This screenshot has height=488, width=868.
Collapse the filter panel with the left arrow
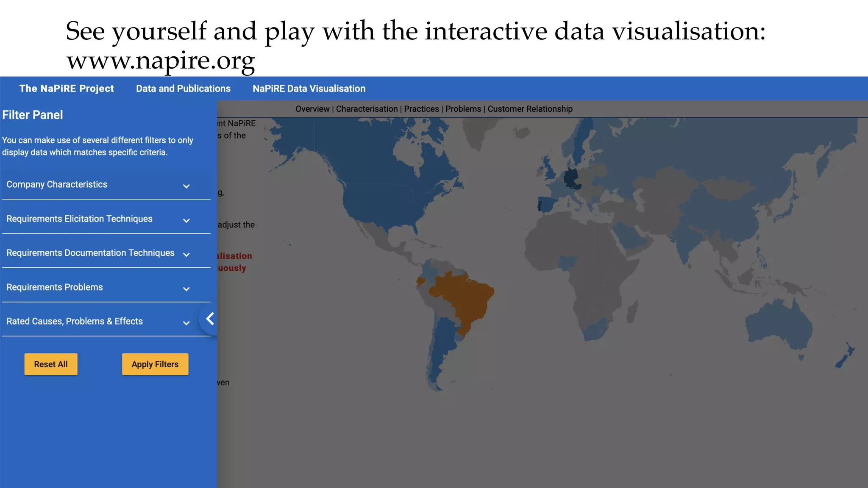[x=209, y=319]
